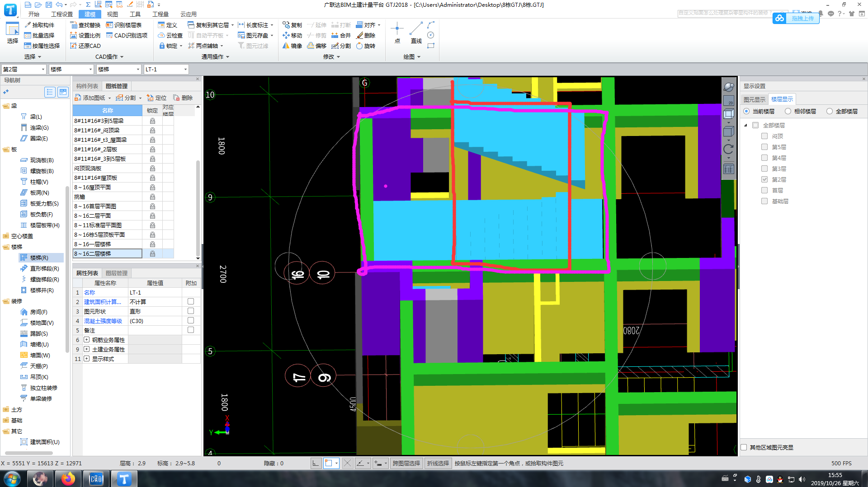Collapse the 全部楼层 tree node
This screenshot has width=868, height=487.
(x=746, y=125)
